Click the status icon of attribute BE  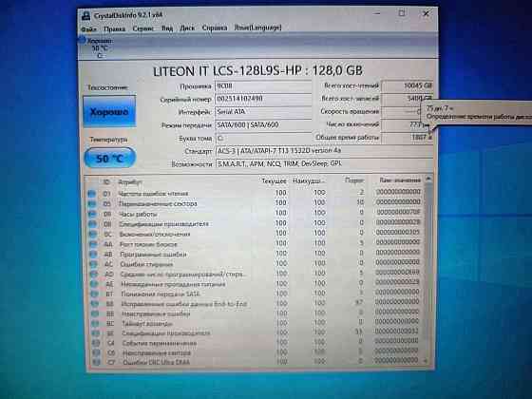click(x=96, y=333)
